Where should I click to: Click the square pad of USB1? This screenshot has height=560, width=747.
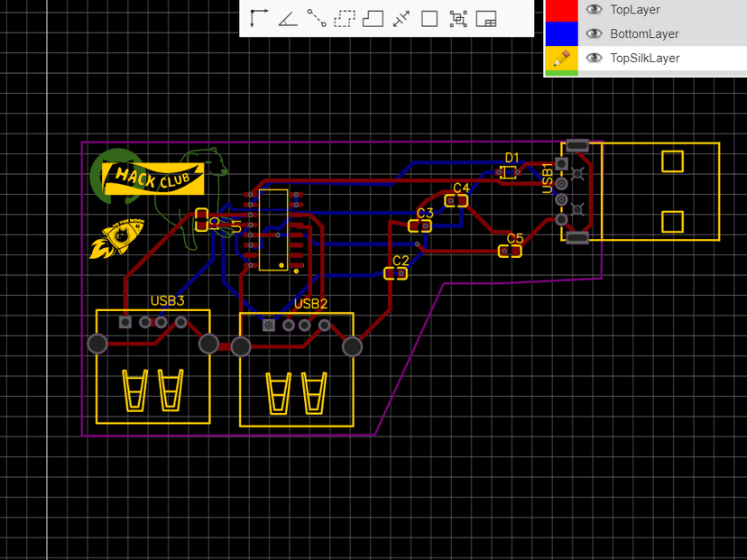point(562,163)
